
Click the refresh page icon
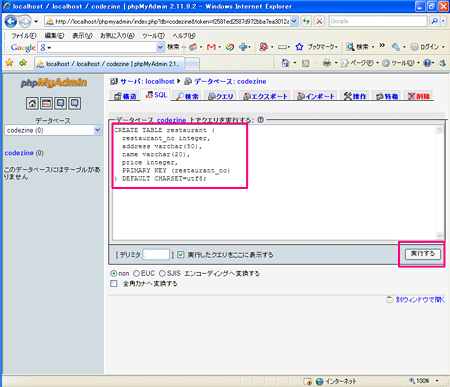[x=306, y=21]
